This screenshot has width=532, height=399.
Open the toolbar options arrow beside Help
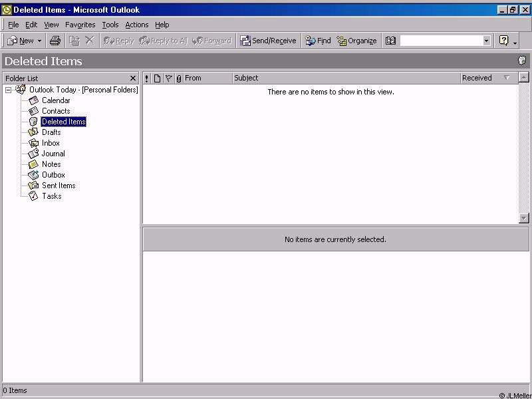click(515, 42)
